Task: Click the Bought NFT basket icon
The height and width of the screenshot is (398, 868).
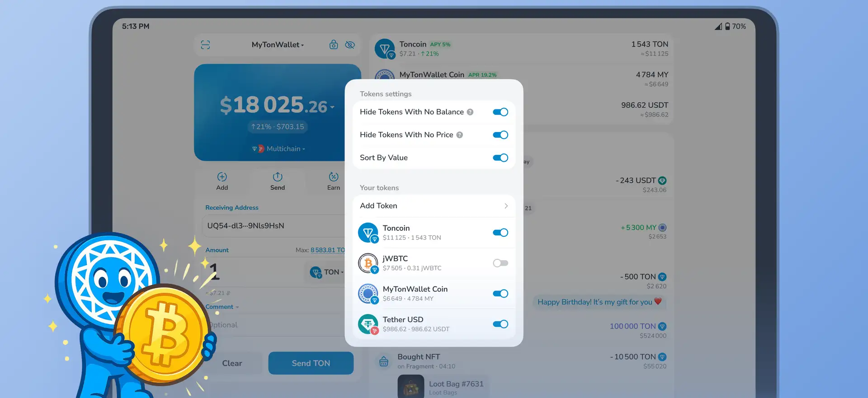Action: tap(384, 361)
